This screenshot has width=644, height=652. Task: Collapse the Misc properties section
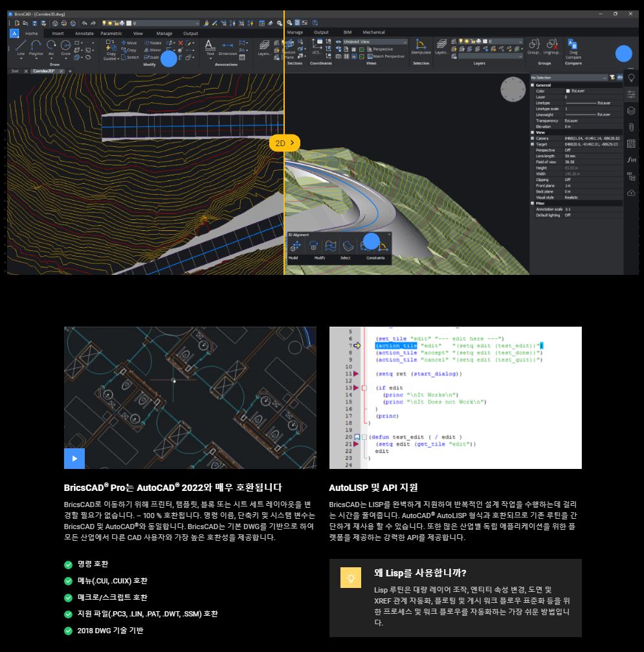(x=533, y=203)
